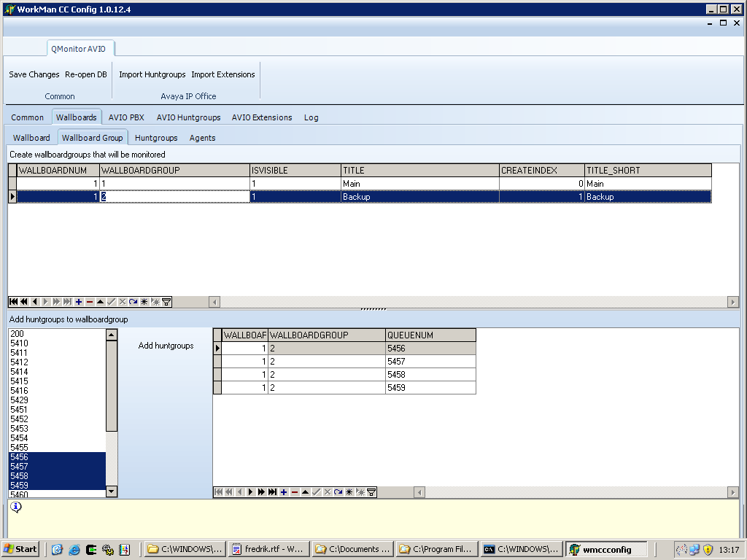Image resolution: width=747 pixels, height=560 pixels.
Task: Click the refresh data icon on huntgroups grid
Action: (338, 491)
